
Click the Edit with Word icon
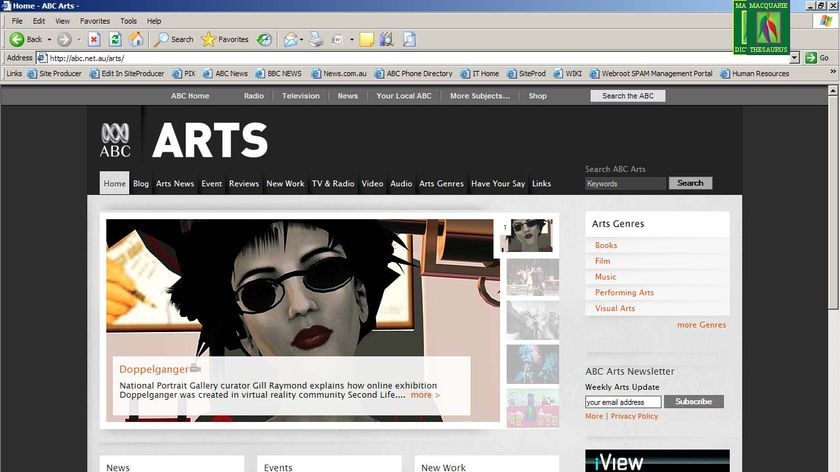tap(338, 39)
